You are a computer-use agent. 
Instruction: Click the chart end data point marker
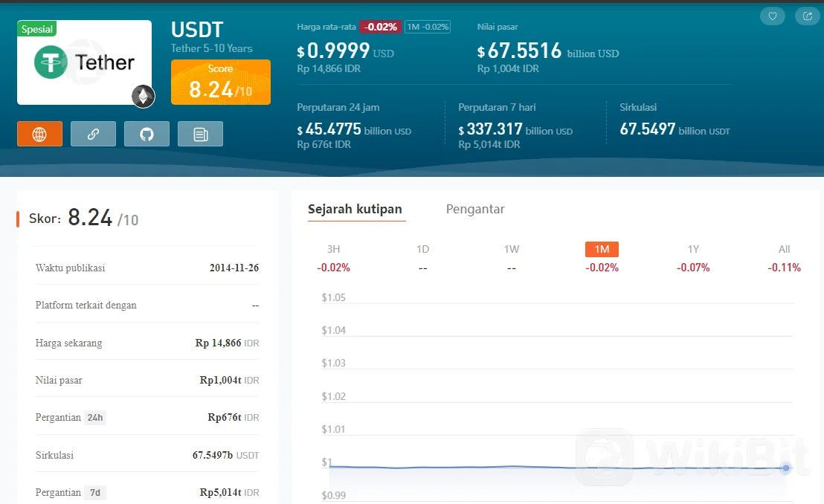coord(785,468)
